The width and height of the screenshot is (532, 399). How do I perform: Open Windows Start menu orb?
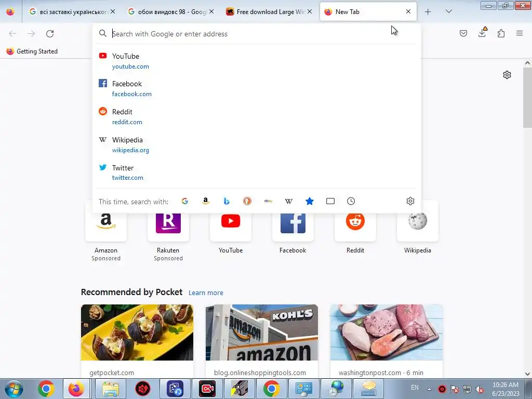(14, 389)
